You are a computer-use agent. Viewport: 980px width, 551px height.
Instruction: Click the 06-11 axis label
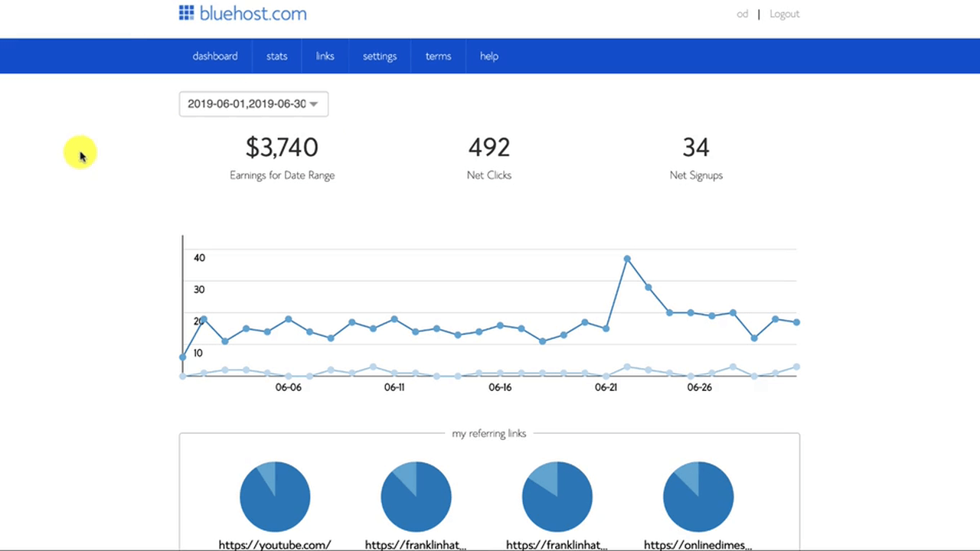(394, 387)
